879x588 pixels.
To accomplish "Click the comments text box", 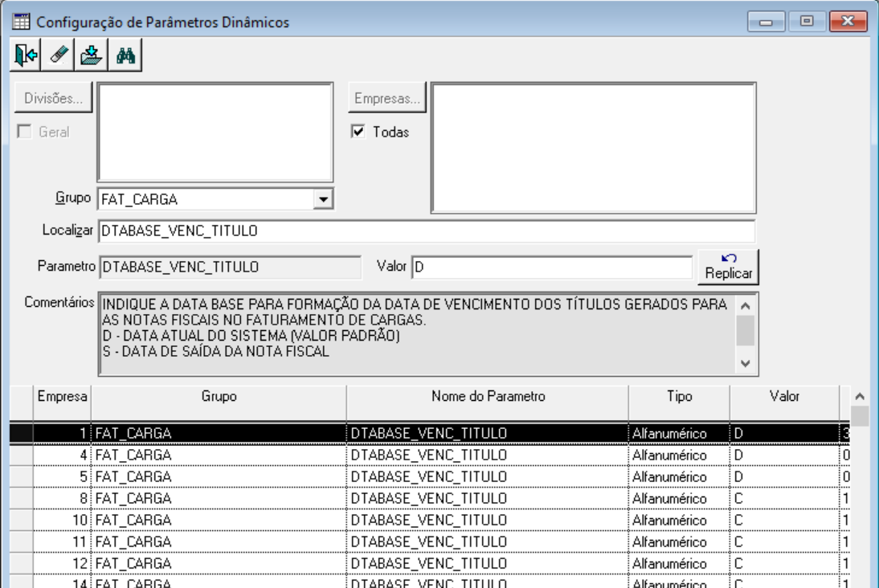I will (417, 334).
